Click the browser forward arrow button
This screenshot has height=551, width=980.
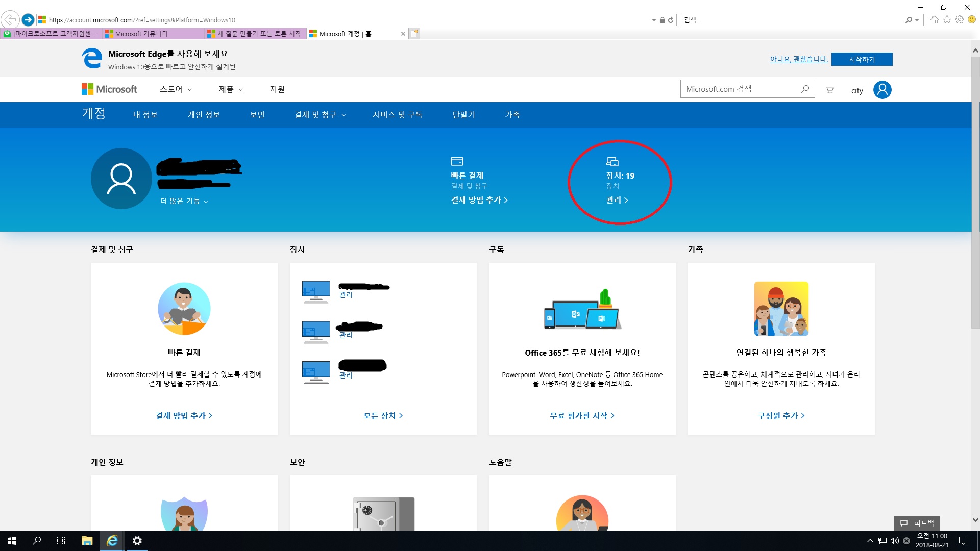pyautogui.click(x=28, y=20)
